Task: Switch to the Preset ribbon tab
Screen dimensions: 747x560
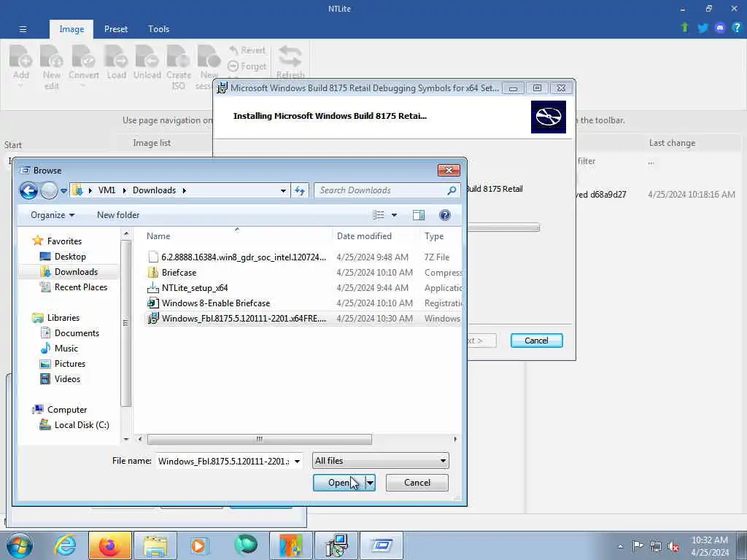Action: tap(116, 29)
